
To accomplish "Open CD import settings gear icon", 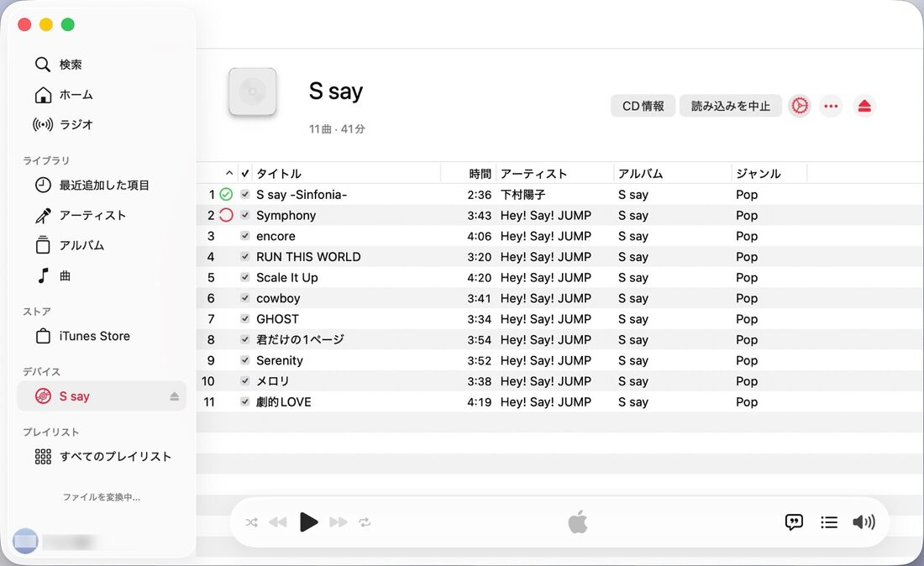I will pyautogui.click(x=800, y=106).
